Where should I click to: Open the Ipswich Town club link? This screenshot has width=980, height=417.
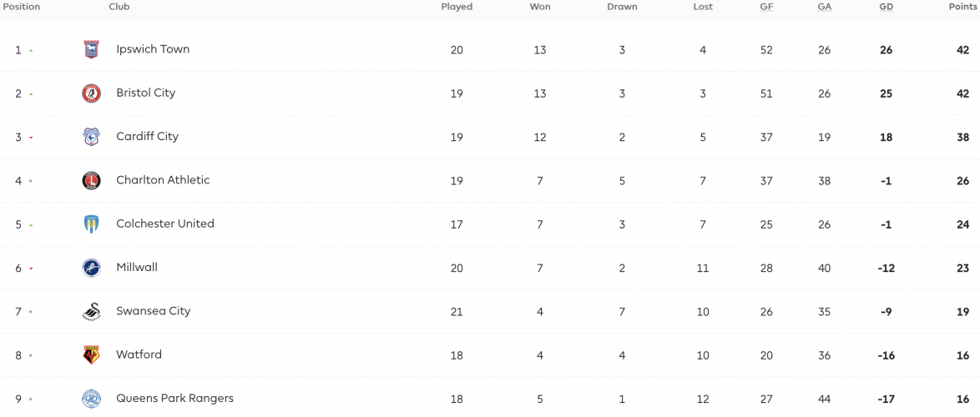tap(153, 48)
